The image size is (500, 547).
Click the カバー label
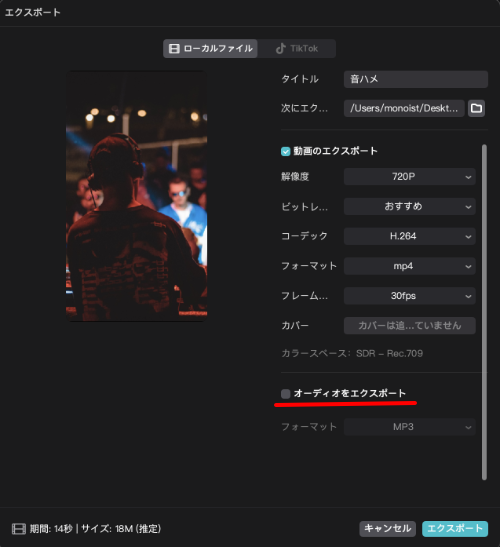295,325
